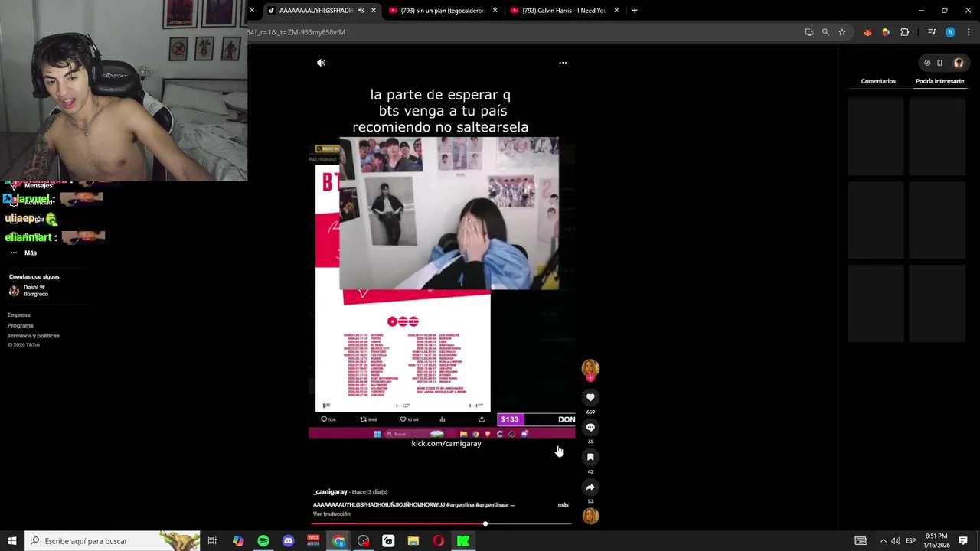The width and height of the screenshot is (980, 551).
Task: Switch to 'sin un plan' YouTube tab
Action: pos(443,11)
